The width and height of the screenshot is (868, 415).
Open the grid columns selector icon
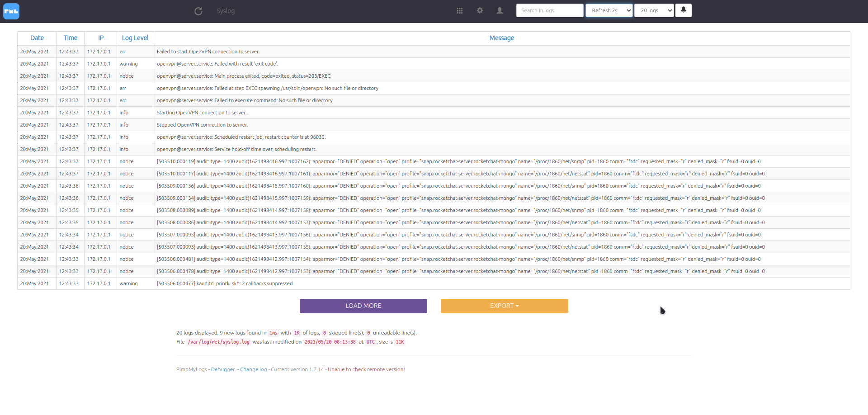(x=460, y=11)
